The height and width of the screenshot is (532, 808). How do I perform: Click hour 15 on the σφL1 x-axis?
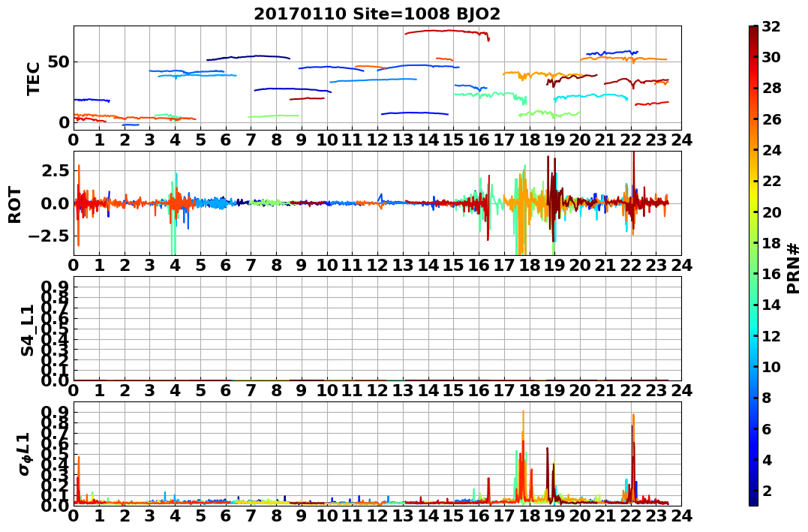[453, 516]
